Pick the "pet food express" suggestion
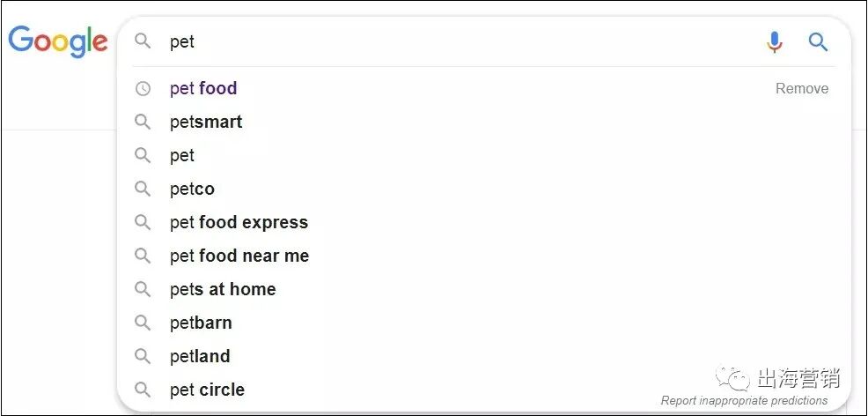868x416 pixels. pos(239,222)
